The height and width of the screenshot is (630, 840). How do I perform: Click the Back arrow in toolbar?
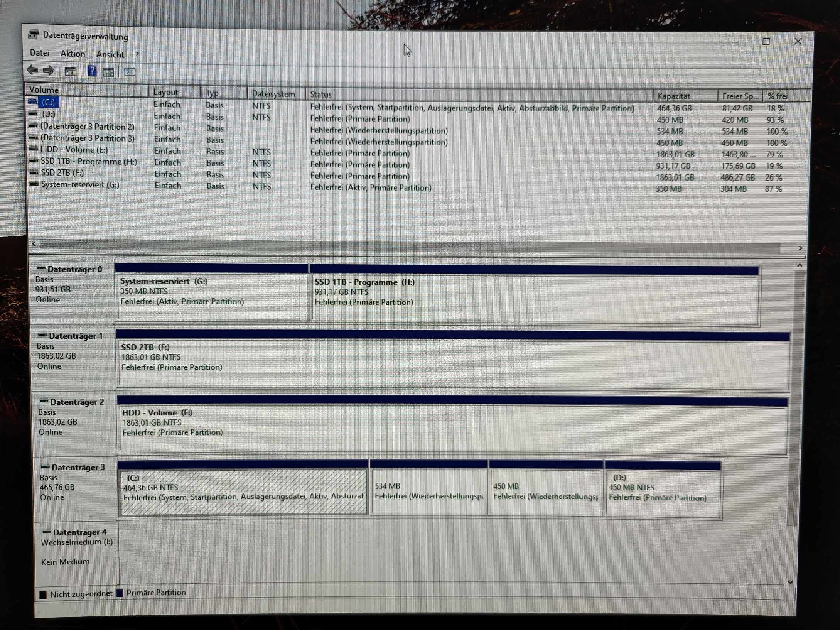(32, 70)
